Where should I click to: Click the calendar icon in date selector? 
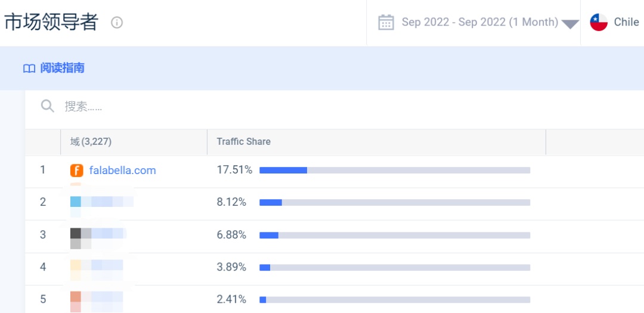(386, 23)
